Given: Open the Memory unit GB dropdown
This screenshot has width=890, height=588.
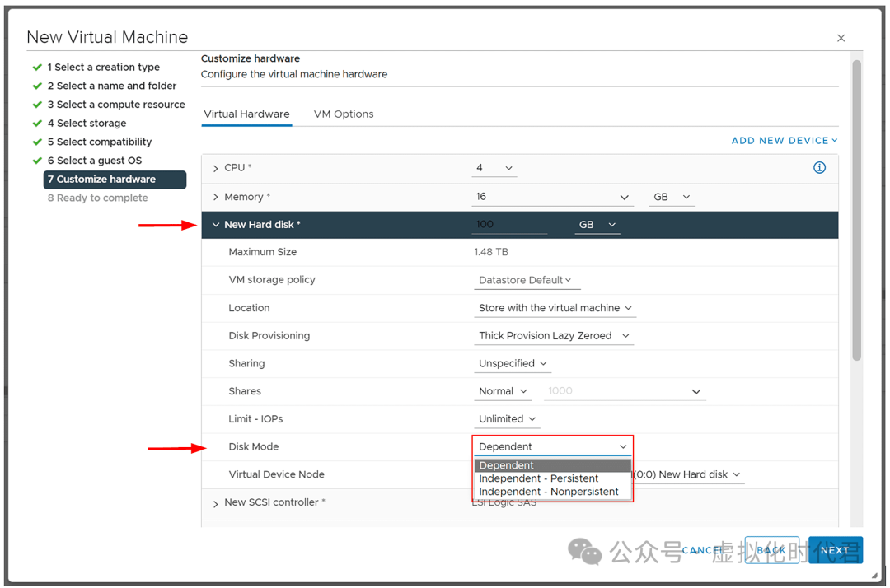Looking at the screenshot, I should pos(672,197).
